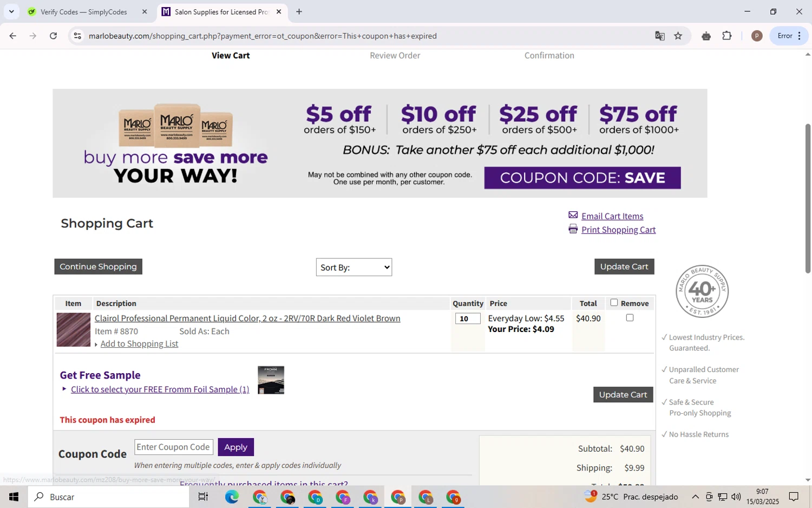
Task: Launch Microsoft Edge from the taskbar
Action: pyautogui.click(x=232, y=497)
